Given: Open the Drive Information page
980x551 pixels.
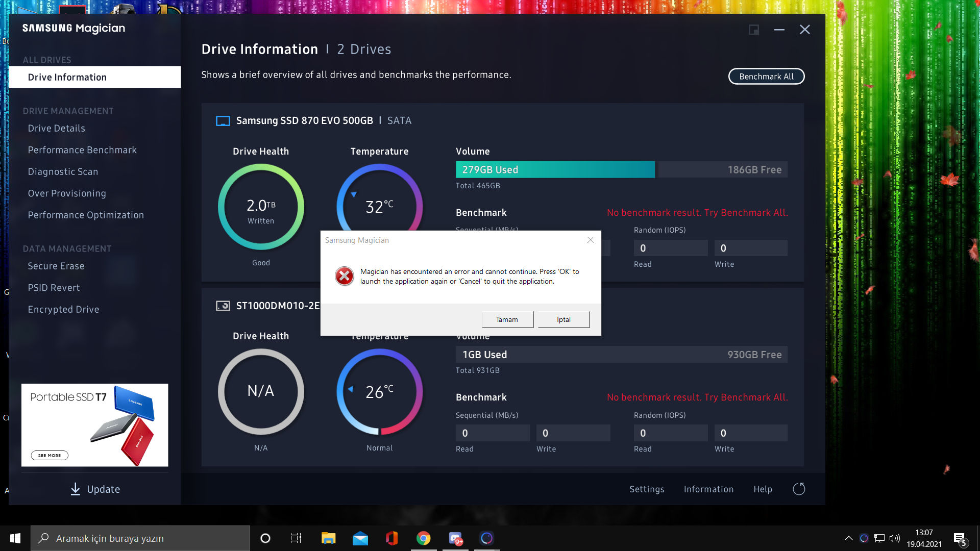Looking at the screenshot, I should point(95,77).
